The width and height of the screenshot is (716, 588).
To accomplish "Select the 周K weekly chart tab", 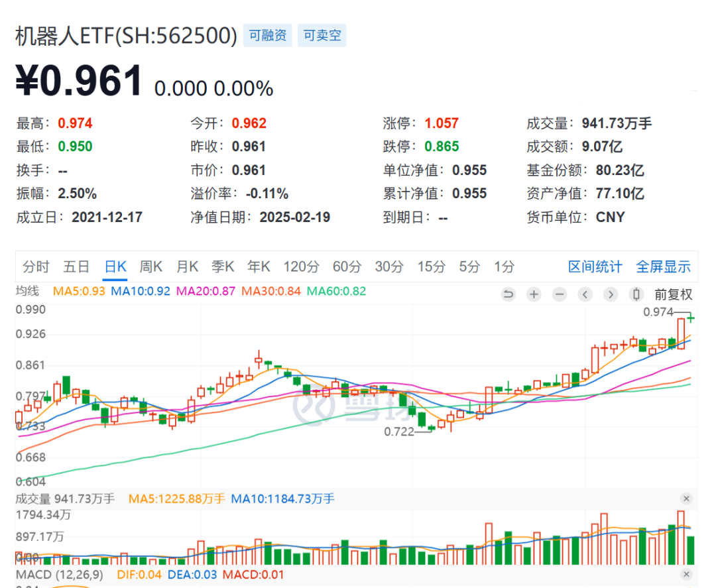I will [151, 267].
